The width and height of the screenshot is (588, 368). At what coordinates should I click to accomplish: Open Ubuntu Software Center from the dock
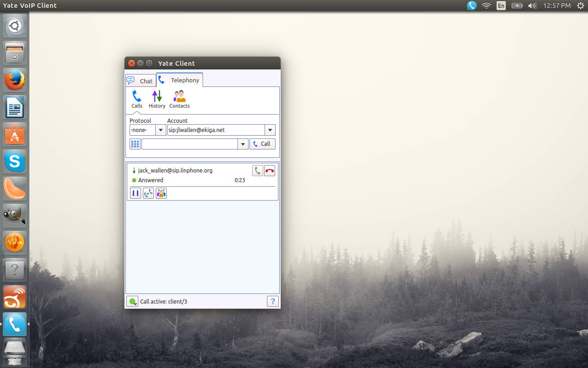click(x=15, y=134)
